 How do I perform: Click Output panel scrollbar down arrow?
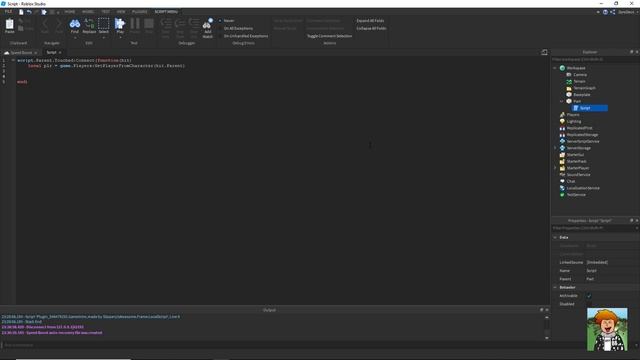click(x=547, y=338)
